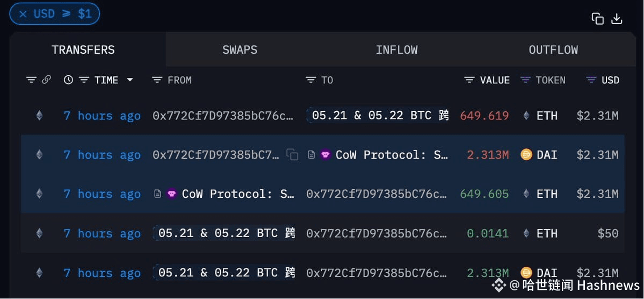This screenshot has height=299, width=644.
Task: Click the first row's '7 hours ago' timestamp
Action: pyautogui.click(x=102, y=116)
